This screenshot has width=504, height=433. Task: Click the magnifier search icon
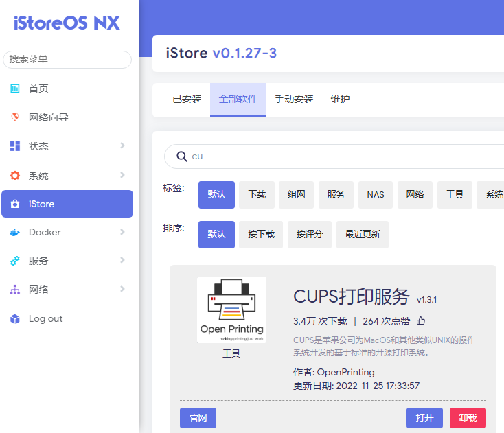pyautogui.click(x=181, y=156)
